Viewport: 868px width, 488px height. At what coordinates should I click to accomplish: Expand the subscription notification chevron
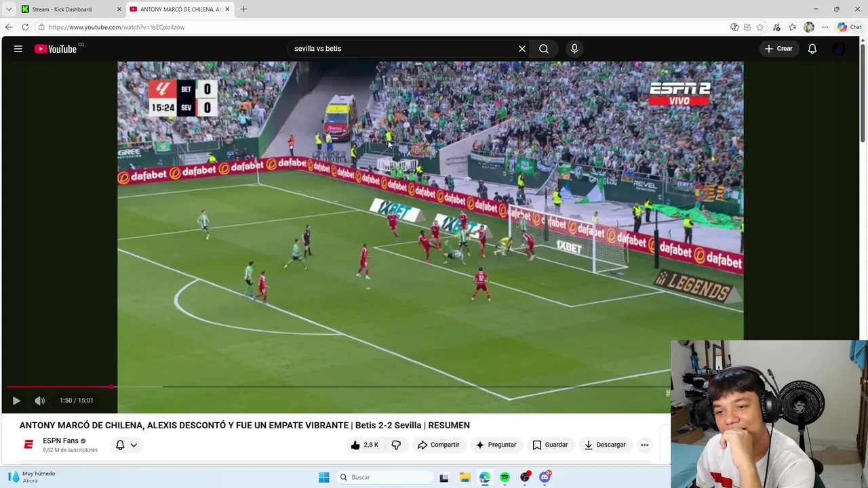tap(134, 445)
